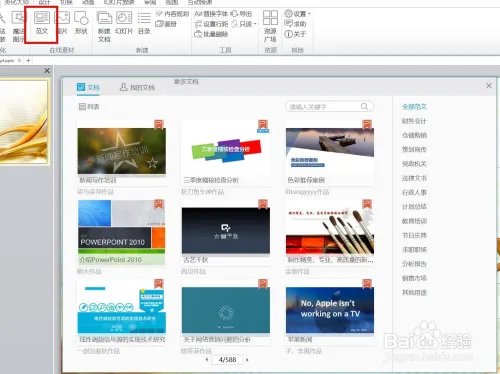This screenshot has height=374, width=500.
Task: Click bookmark badge on Apple TV template
Action: pos(367,284)
